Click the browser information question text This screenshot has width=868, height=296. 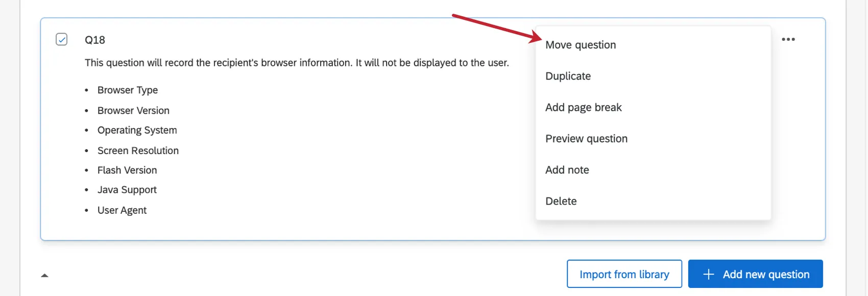click(297, 63)
